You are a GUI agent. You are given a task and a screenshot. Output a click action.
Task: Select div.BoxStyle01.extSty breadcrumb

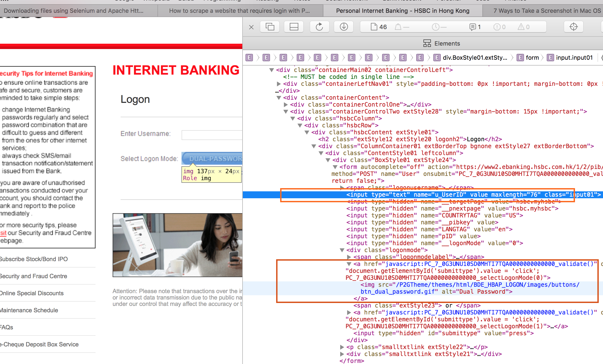click(470, 58)
